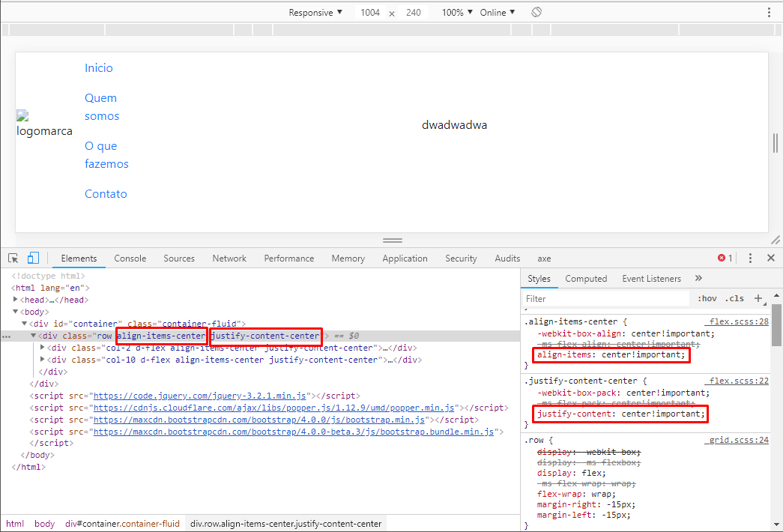The height and width of the screenshot is (532, 783).
Task: Show more Styles pane tabs chevron
Action: (x=698, y=278)
